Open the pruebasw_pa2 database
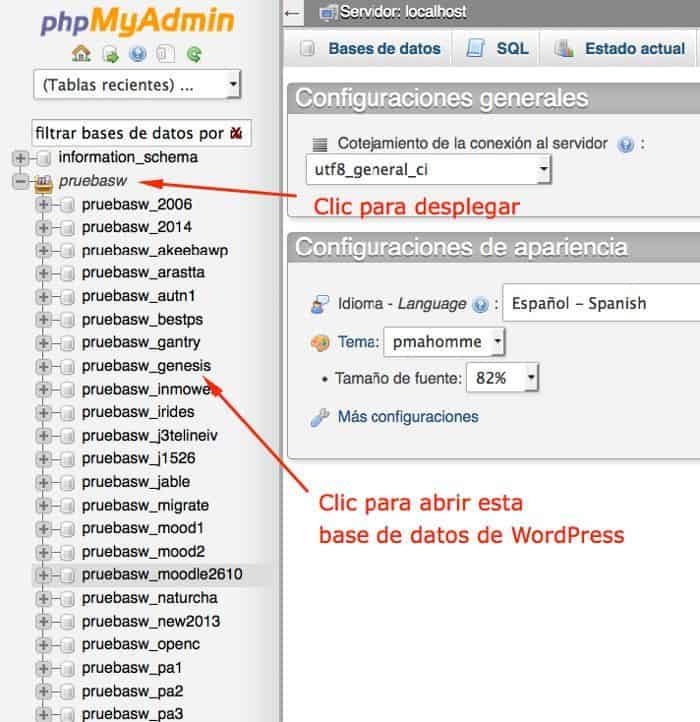Image resolution: width=700 pixels, height=722 pixels. [133, 692]
